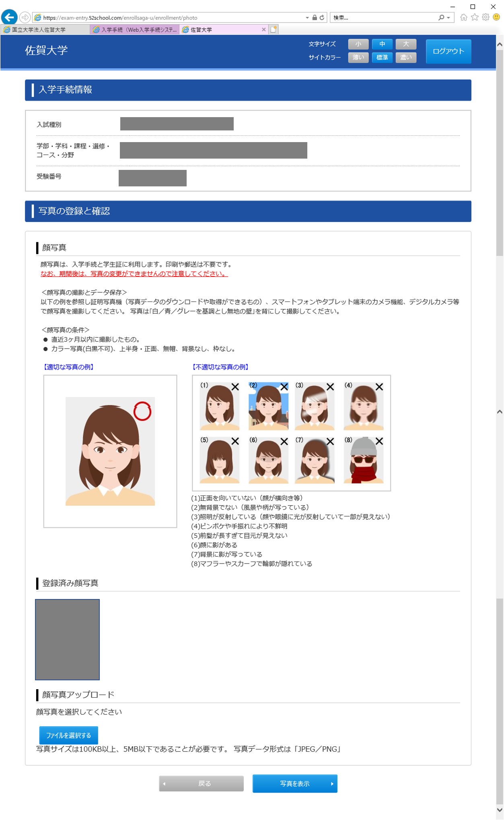Click the appropriate photo example image
Image resolution: width=504 pixels, height=820 pixels.
pos(110,451)
